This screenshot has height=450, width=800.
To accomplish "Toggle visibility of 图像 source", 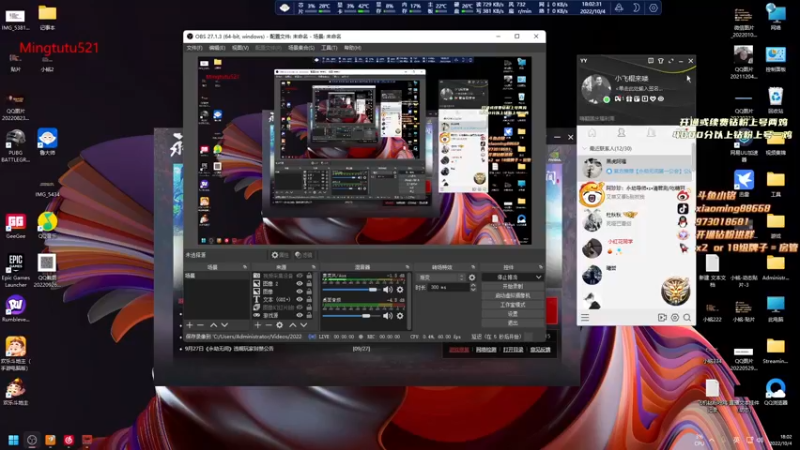I will click(299, 291).
